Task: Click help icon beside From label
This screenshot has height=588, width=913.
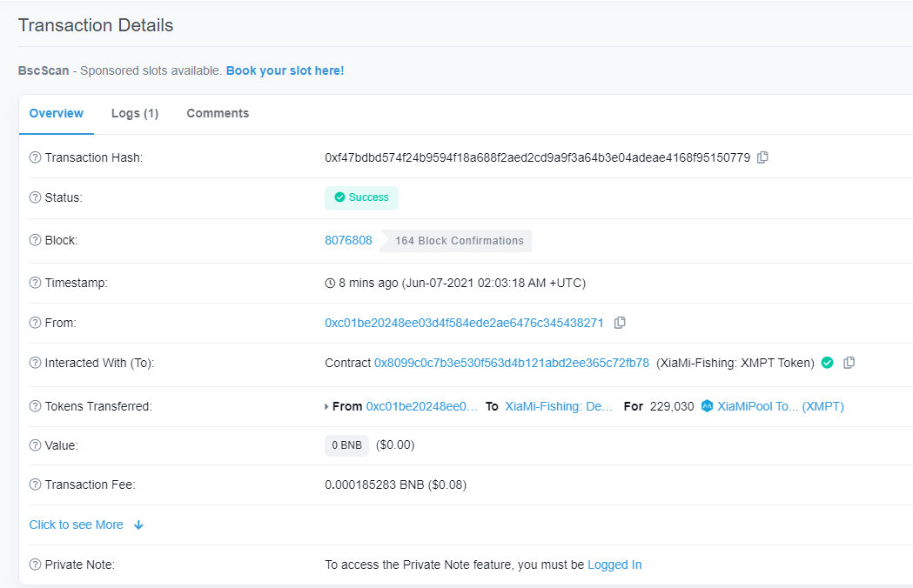Action: point(35,323)
